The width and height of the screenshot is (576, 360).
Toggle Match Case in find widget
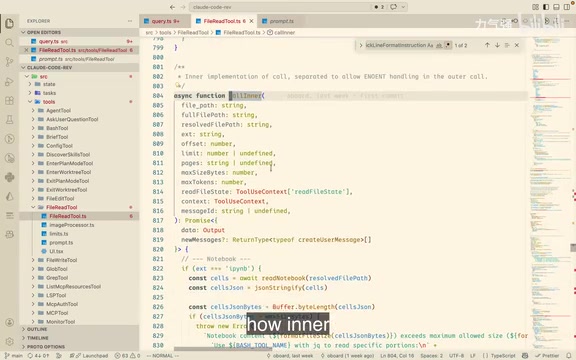430,45
